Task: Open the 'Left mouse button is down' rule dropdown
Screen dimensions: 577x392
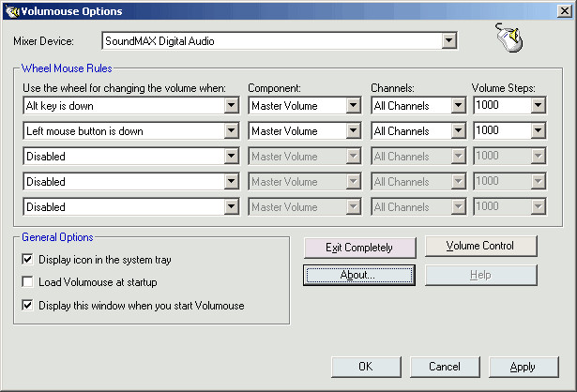Action: click(x=232, y=131)
